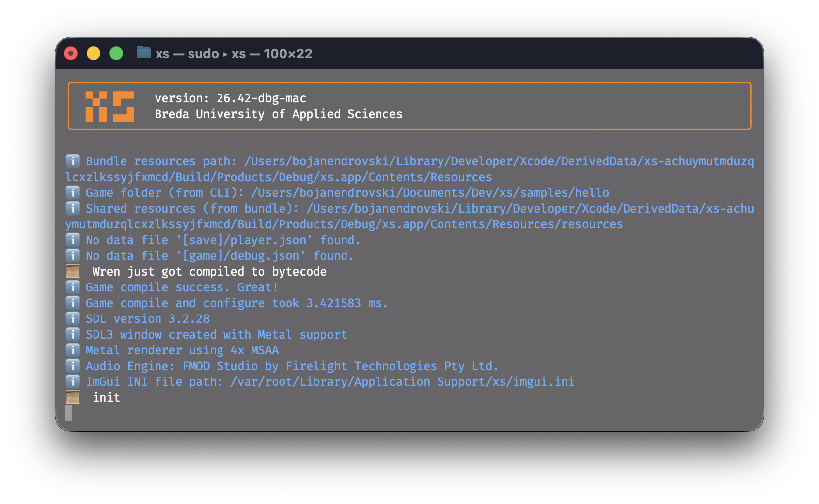Screen dimensions: 819x504
Task: Click the '/var/root/Library/Application Support/xs/imgui.ini' path
Action: click(403, 381)
